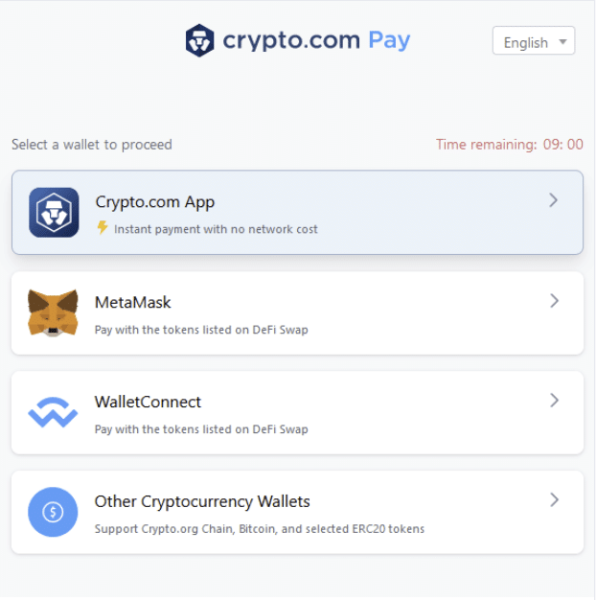Click the WalletConnect blue wave icon

click(x=53, y=412)
